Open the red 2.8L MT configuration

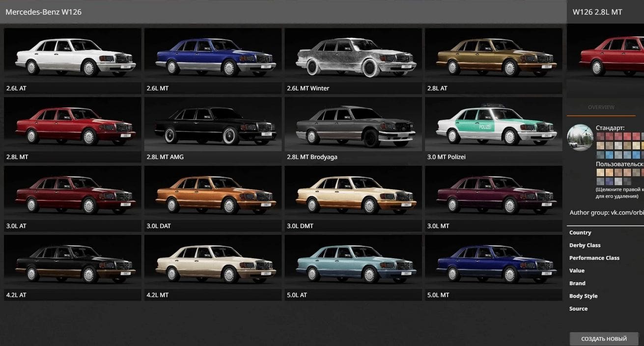(x=73, y=126)
